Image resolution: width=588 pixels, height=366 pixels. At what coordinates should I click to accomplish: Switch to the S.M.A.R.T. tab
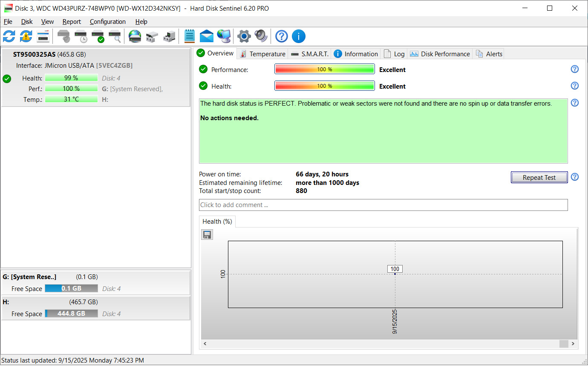[310, 54]
